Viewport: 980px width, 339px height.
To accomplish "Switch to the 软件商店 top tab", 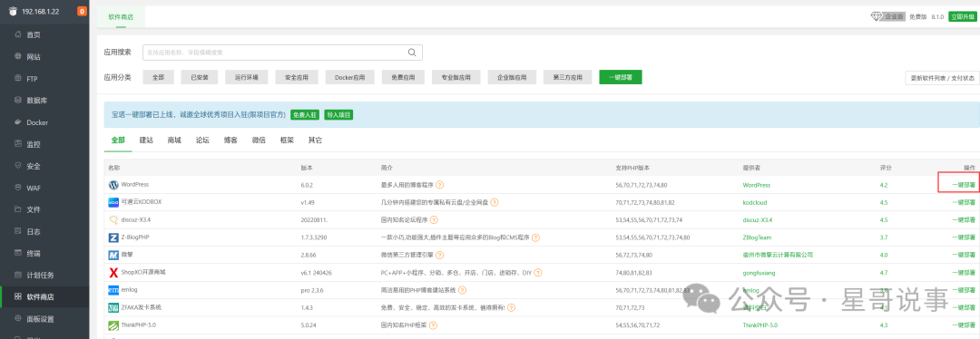I will (x=121, y=17).
